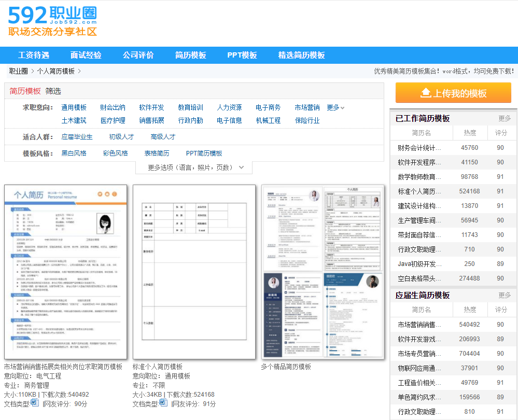518x420 pixels.
Task: 展开更多选项（语言,照片,页数）面板
Action: 193,167
